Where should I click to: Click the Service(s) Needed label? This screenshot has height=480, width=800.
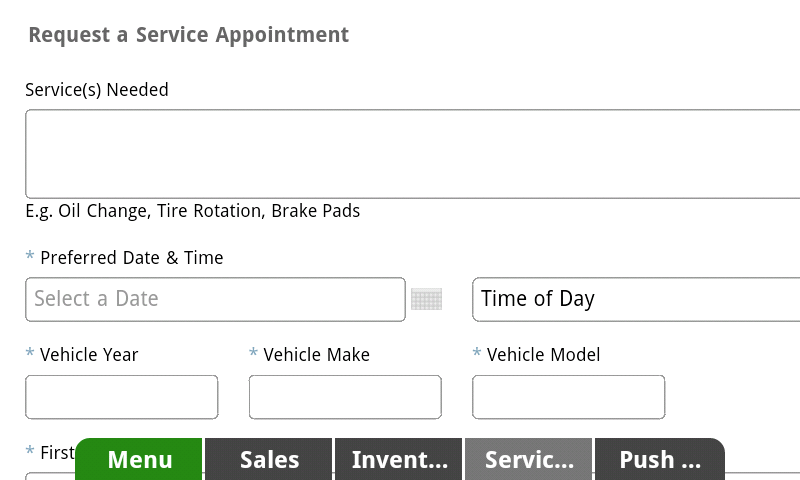97,90
